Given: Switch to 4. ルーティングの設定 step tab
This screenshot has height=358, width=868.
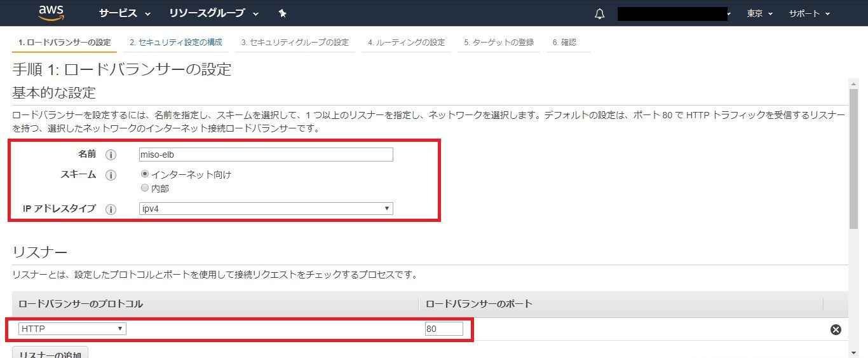Looking at the screenshot, I should pyautogui.click(x=406, y=43).
